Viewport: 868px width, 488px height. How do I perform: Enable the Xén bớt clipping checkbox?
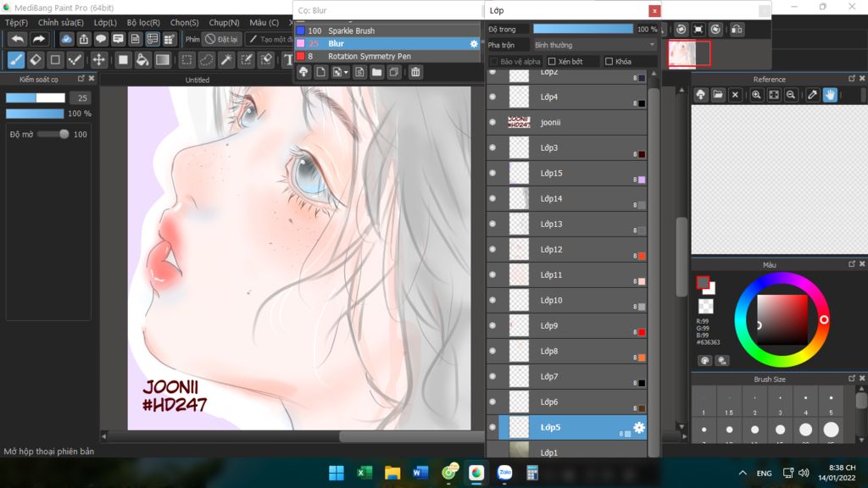[x=552, y=61]
